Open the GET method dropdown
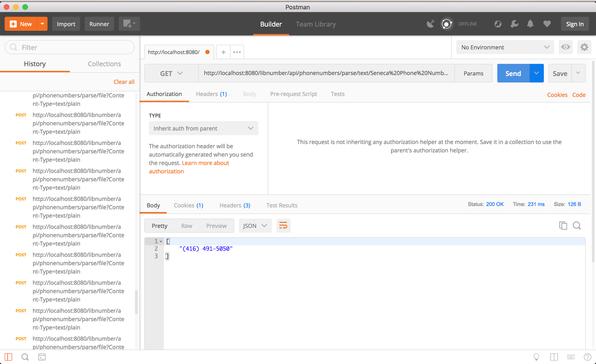The height and width of the screenshot is (364, 596). click(171, 73)
